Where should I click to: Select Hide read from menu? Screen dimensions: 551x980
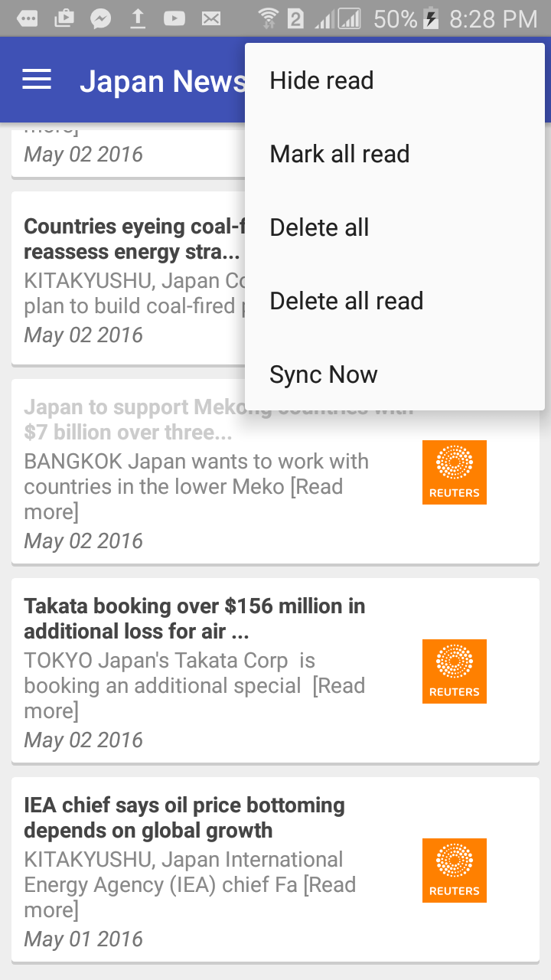click(x=321, y=80)
